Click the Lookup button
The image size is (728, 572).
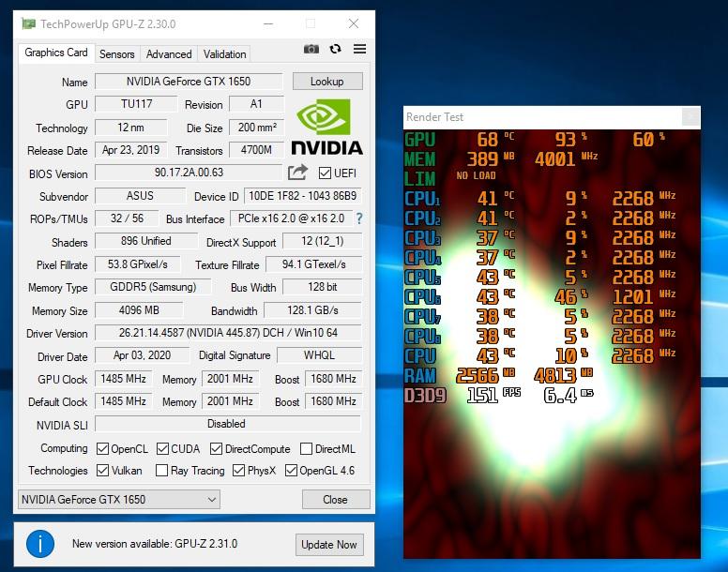[327, 82]
